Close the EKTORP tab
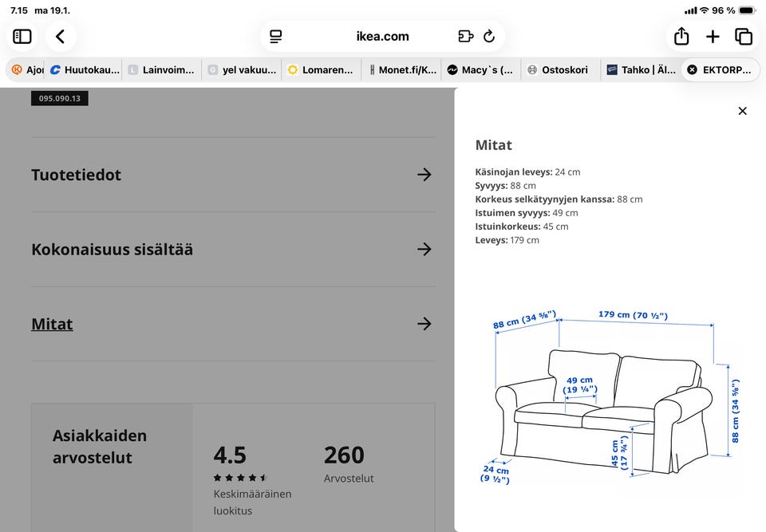Image resolution: width=766 pixels, height=532 pixels. tap(692, 70)
